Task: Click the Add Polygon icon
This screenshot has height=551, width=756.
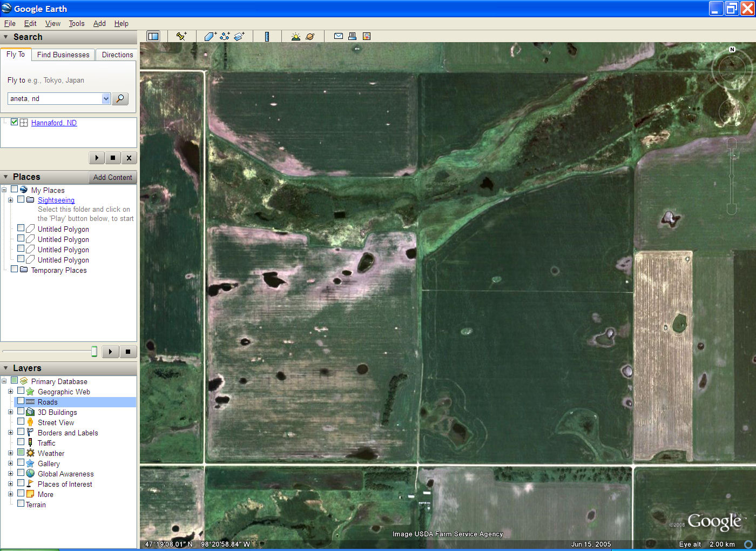Action: [210, 36]
